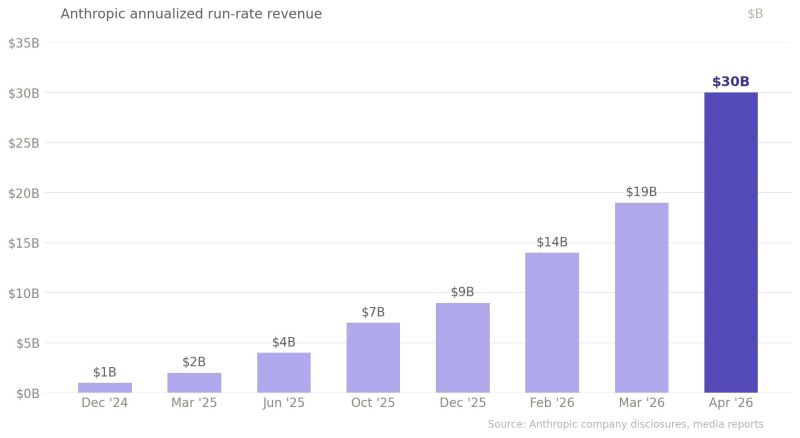Click the 'Dec '24' x-axis label
The width and height of the screenshot is (800, 438).
click(105, 403)
